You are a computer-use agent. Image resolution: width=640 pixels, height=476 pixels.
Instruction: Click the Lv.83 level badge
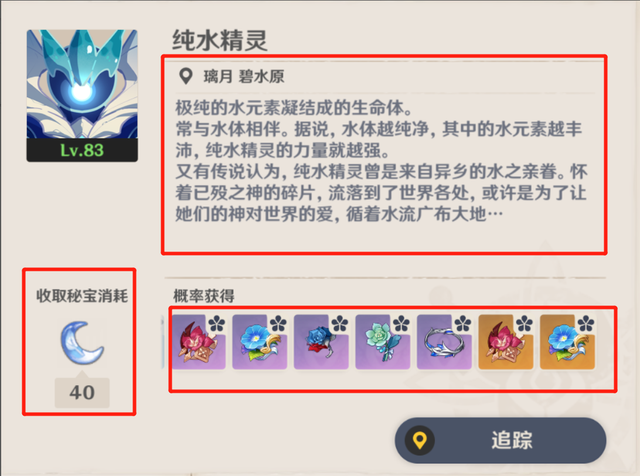click(82, 150)
